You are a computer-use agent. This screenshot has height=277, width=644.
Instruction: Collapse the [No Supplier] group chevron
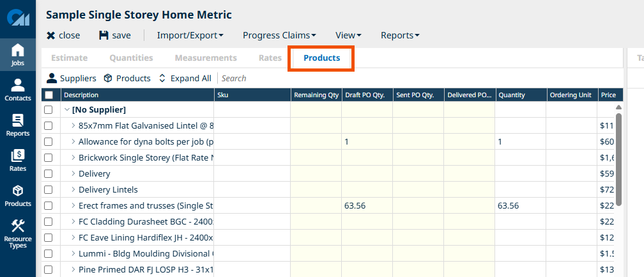pos(67,110)
